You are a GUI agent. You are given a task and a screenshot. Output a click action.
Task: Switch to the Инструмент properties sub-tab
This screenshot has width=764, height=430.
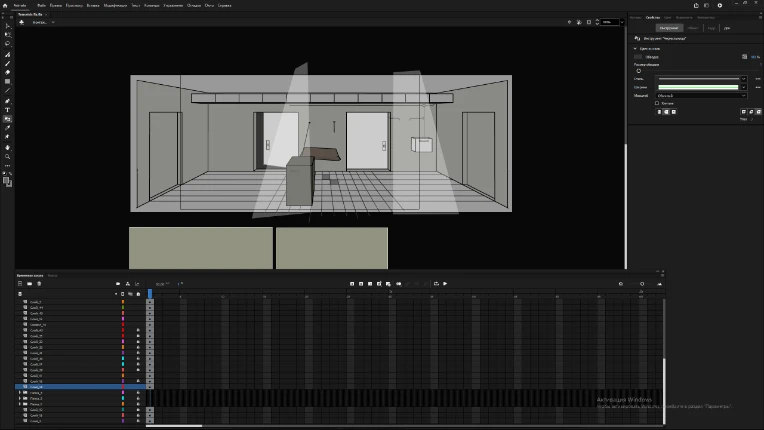point(669,28)
